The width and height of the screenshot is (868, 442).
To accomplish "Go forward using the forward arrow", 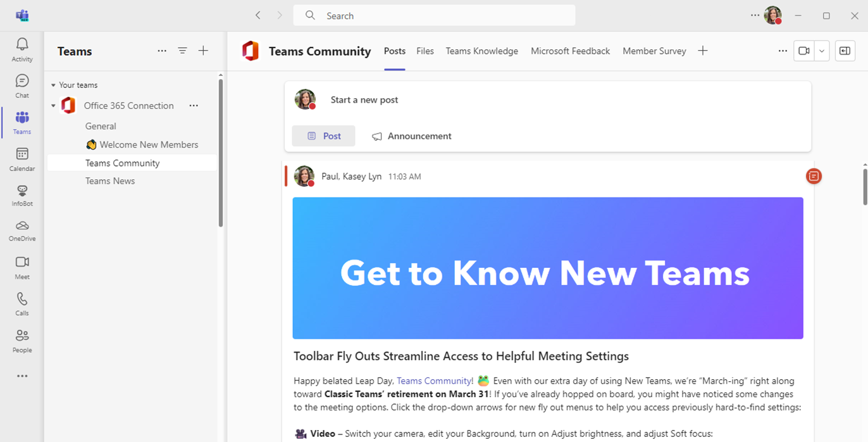I will point(280,16).
